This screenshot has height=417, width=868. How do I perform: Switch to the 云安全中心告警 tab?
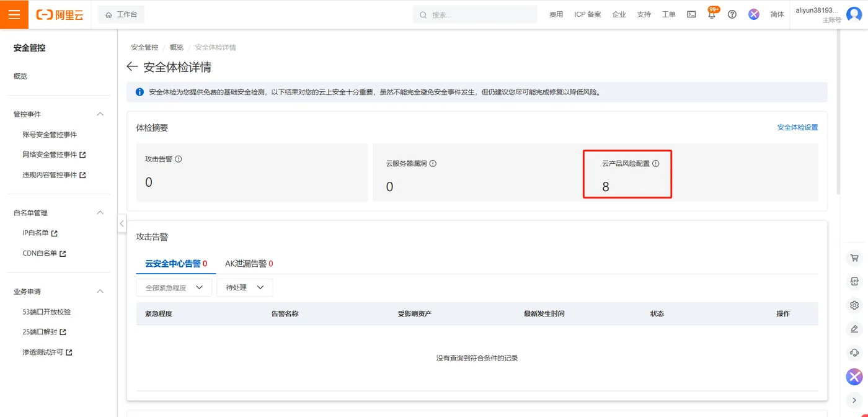176,264
